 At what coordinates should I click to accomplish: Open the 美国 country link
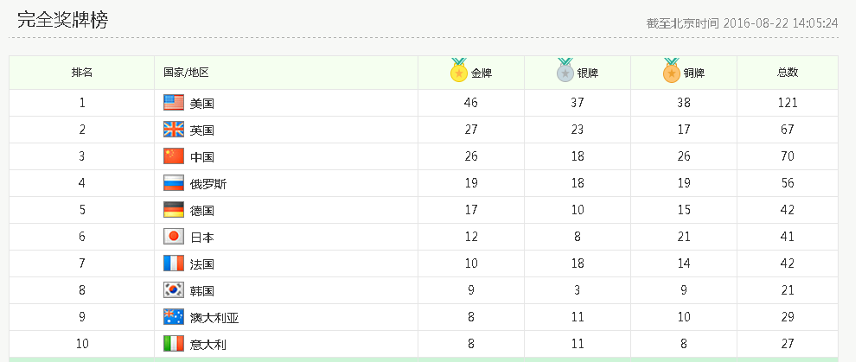201,104
